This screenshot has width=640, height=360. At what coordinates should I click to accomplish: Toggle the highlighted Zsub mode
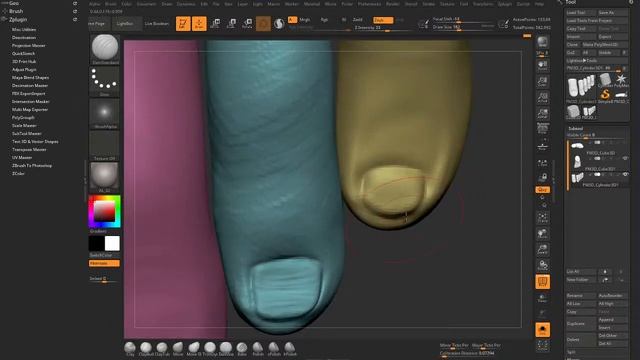[383, 20]
